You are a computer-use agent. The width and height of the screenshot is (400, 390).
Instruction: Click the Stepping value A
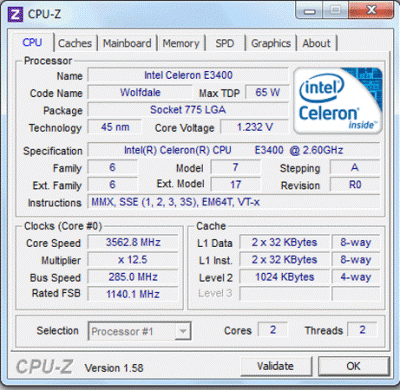pos(355,167)
